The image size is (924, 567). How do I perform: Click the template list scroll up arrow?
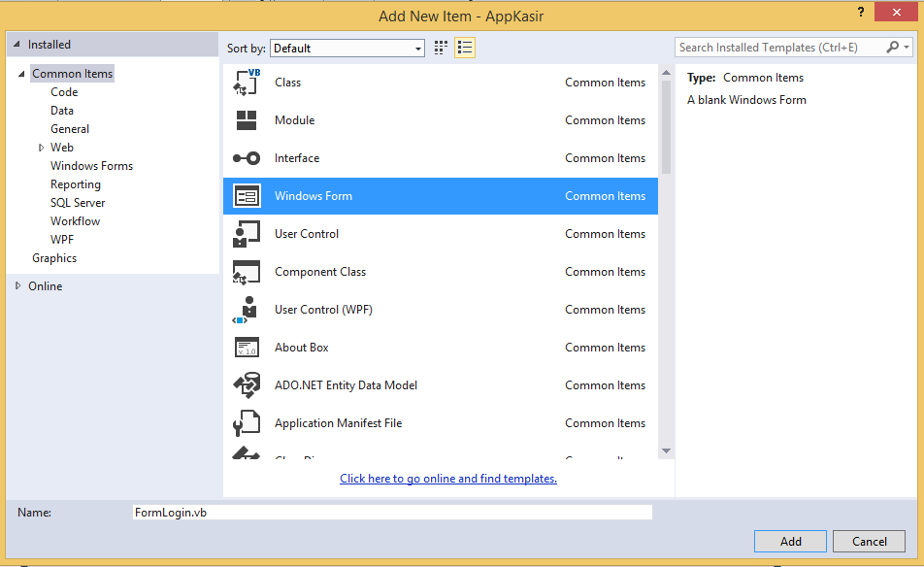tap(667, 73)
